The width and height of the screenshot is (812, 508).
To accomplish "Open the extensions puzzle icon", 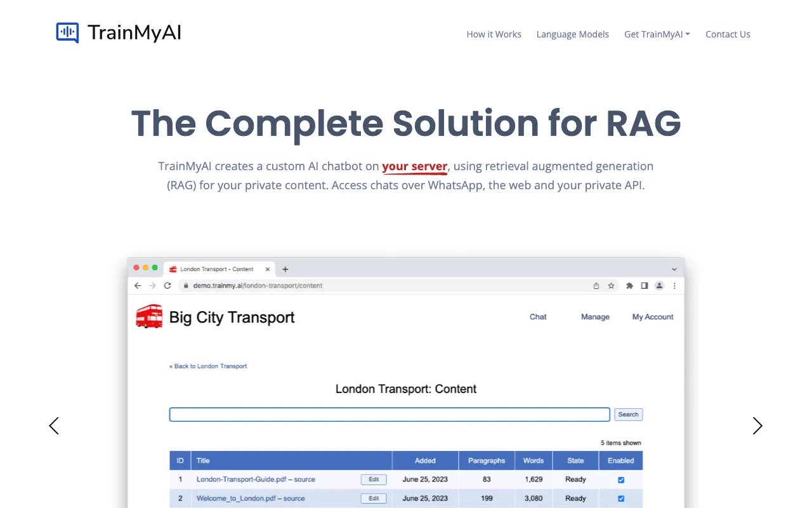I will (x=629, y=286).
